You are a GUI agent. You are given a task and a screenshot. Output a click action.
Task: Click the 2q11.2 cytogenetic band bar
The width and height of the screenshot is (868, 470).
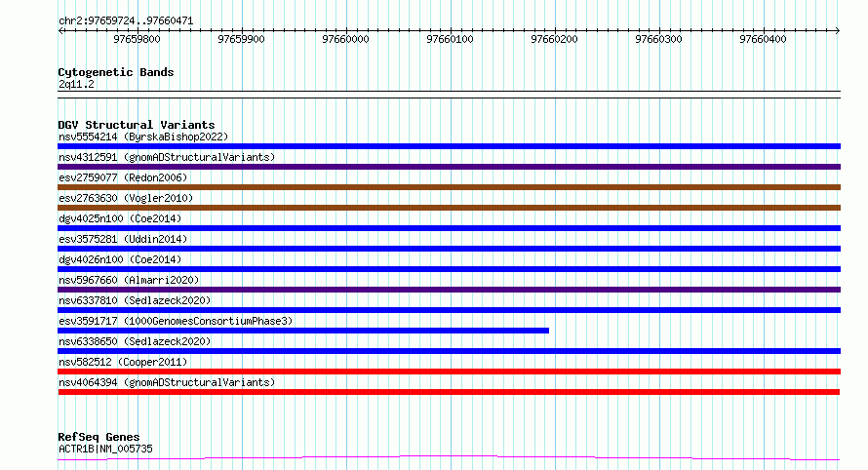449,95
